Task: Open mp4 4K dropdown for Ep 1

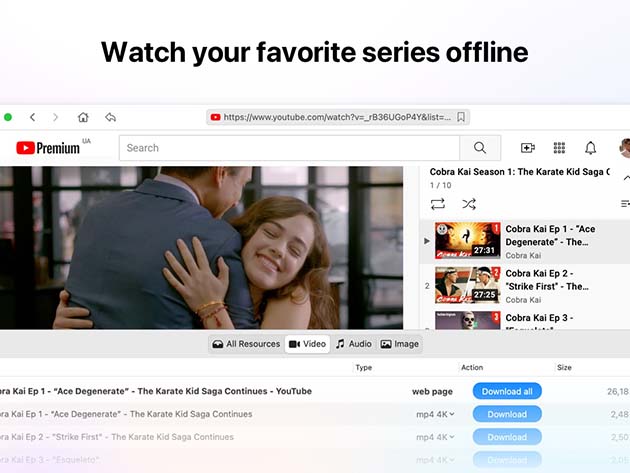Action: click(435, 414)
